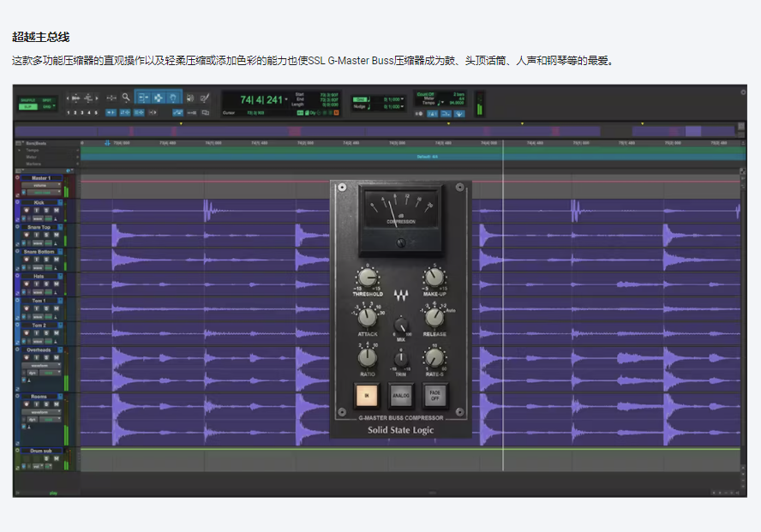
Task: Select the Drum sub track name
Action: [x=41, y=451]
